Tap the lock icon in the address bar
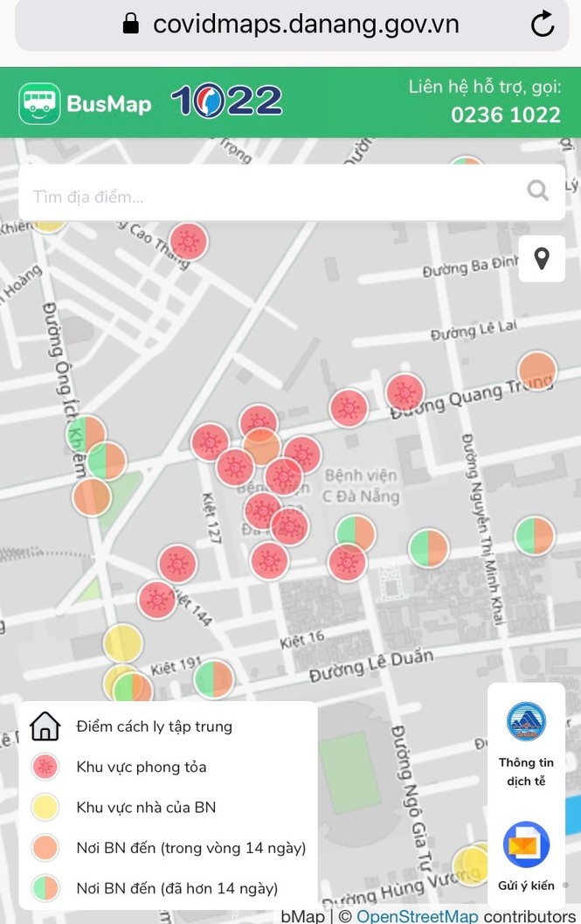Image resolution: width=581 pixels, height=924 pixels. (130, 24)
